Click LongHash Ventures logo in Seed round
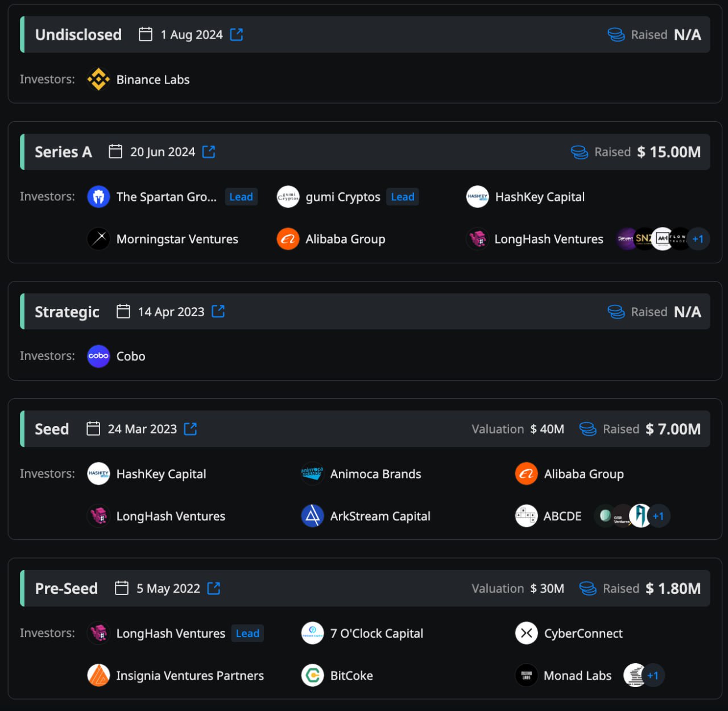728x711 pixels. tap(98, 516)
